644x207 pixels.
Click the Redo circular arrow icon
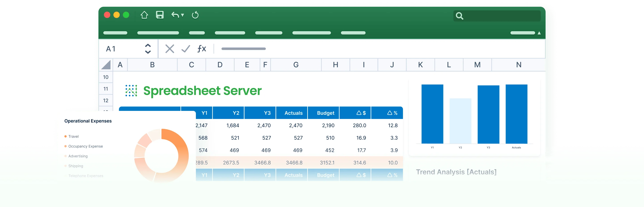[x=195, y=15]
